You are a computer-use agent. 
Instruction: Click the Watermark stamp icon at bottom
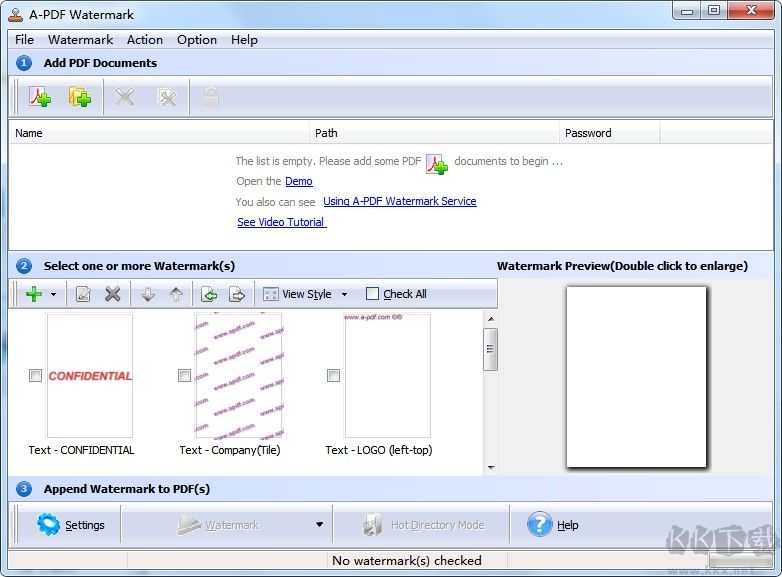tap(189, 525)
